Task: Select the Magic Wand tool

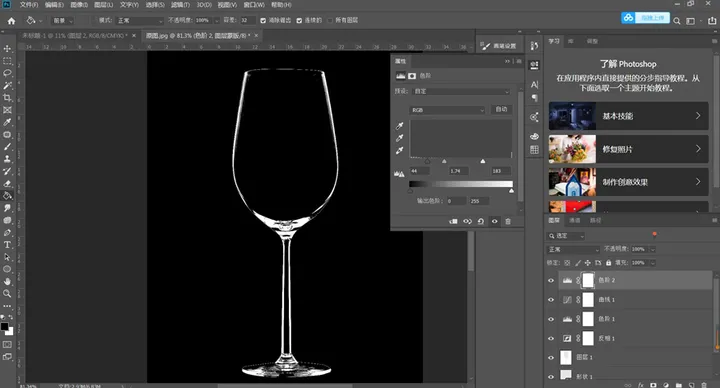Action: tap(7, 85)
